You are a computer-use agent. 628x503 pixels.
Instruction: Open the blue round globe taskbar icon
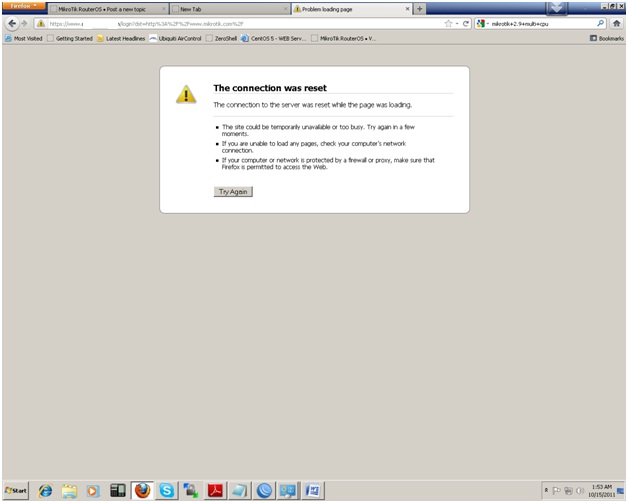pyautogui.click(x=264, y=491)
